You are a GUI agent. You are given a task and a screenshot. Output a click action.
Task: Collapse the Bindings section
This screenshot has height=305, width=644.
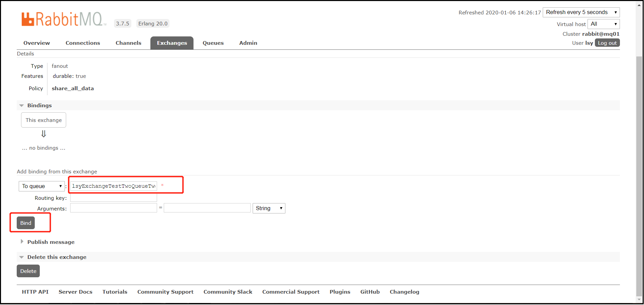pos(21,105)
